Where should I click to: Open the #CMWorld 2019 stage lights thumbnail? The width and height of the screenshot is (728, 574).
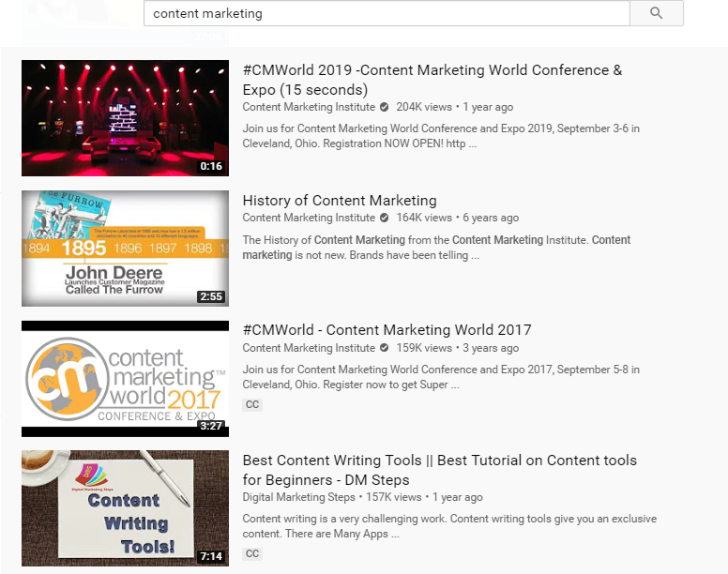tap(125, 118)
